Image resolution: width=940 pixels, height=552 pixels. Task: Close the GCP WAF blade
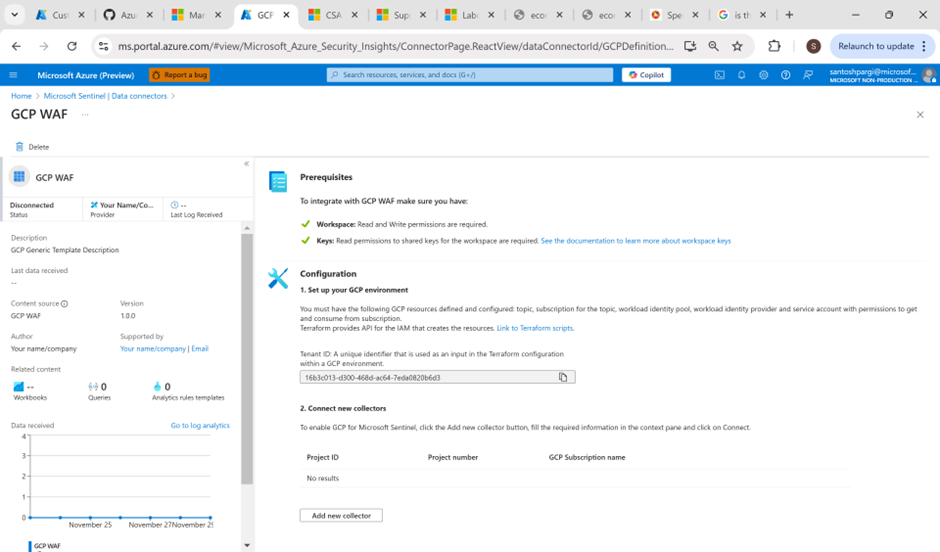(920, 114)
